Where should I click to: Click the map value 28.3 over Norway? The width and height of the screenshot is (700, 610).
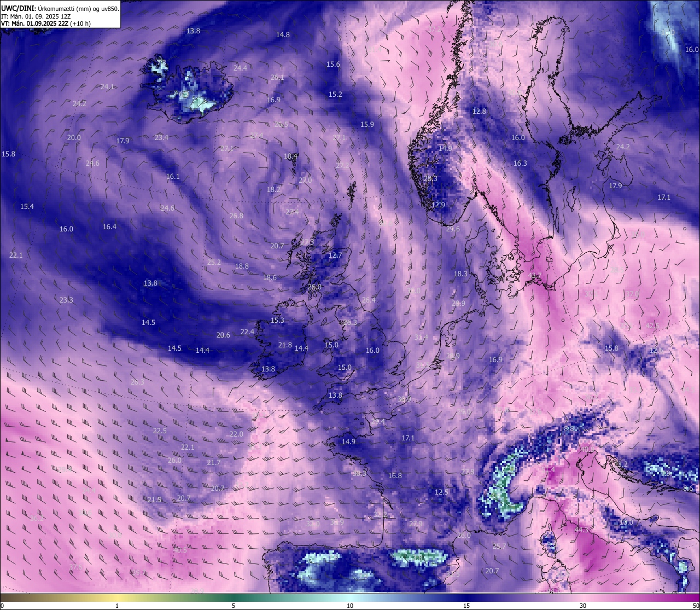coord(430,178)
